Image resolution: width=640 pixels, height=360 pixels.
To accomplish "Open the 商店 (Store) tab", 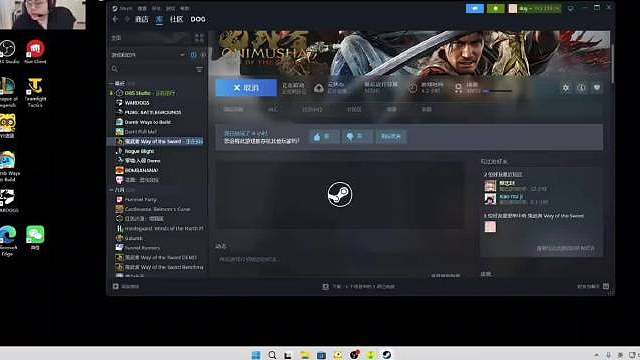I will point(142,19).
